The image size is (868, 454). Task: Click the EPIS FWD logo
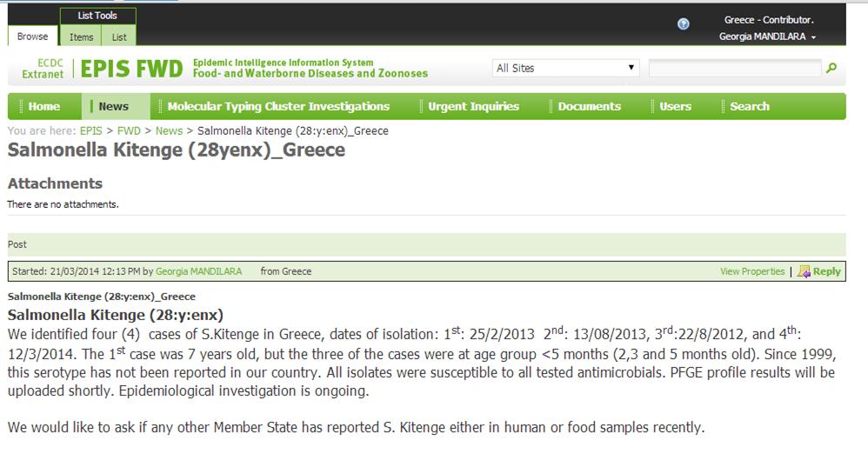(x=131, y=69)
